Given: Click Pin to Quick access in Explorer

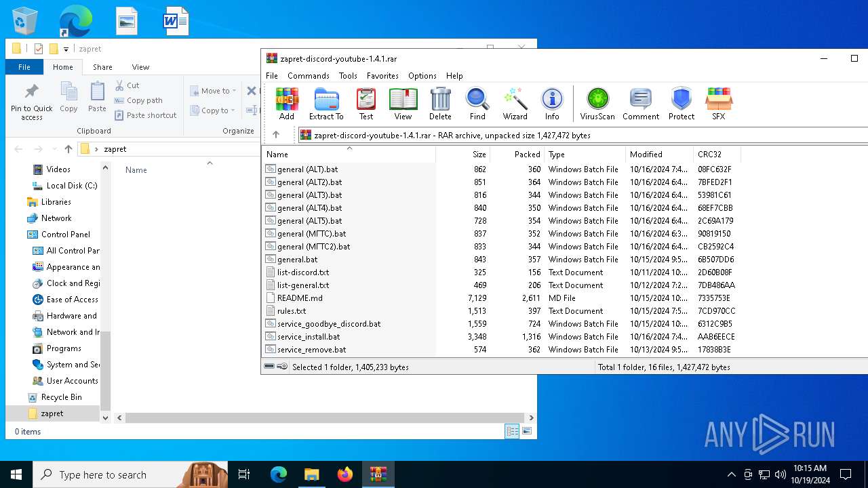Looking at the screenshot, I should (x=31, y=102).
